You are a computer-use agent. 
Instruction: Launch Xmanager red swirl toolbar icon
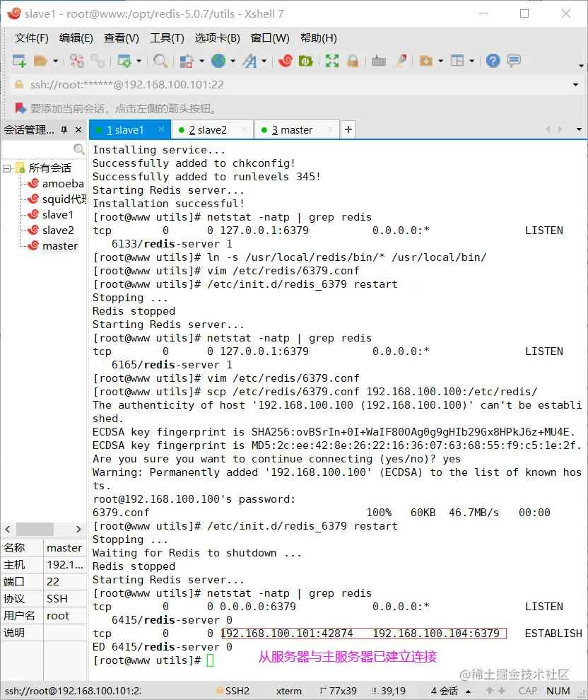(286, 61)
